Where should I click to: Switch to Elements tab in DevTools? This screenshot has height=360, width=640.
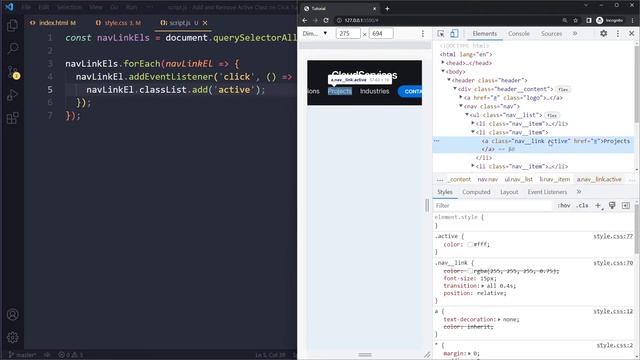click(484, 34)
